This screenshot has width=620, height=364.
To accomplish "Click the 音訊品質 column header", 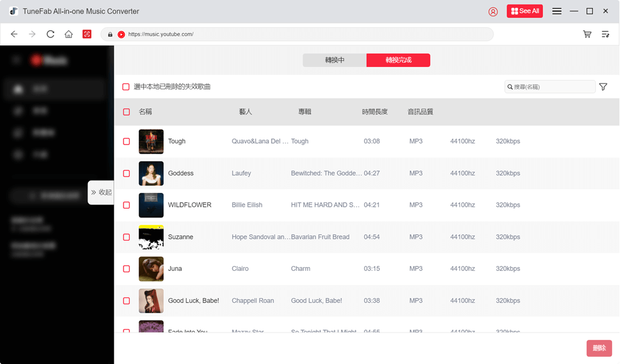I will 420,112.
